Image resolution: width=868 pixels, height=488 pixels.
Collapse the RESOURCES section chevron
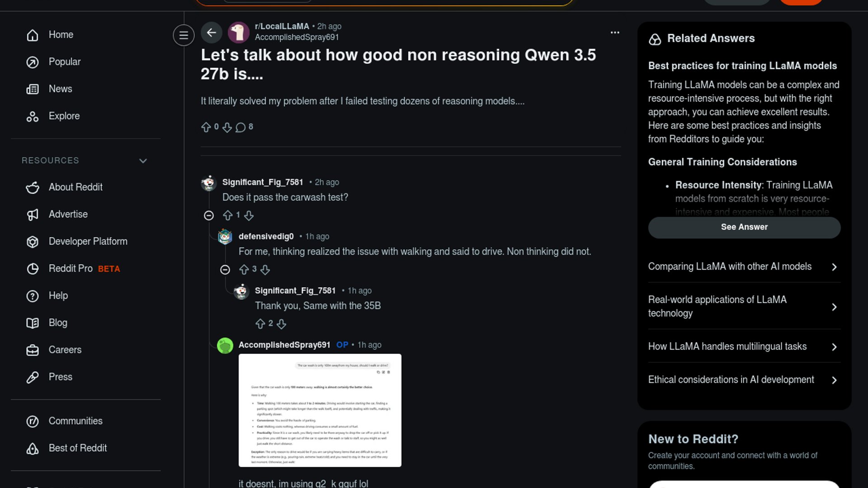point(143,161)
